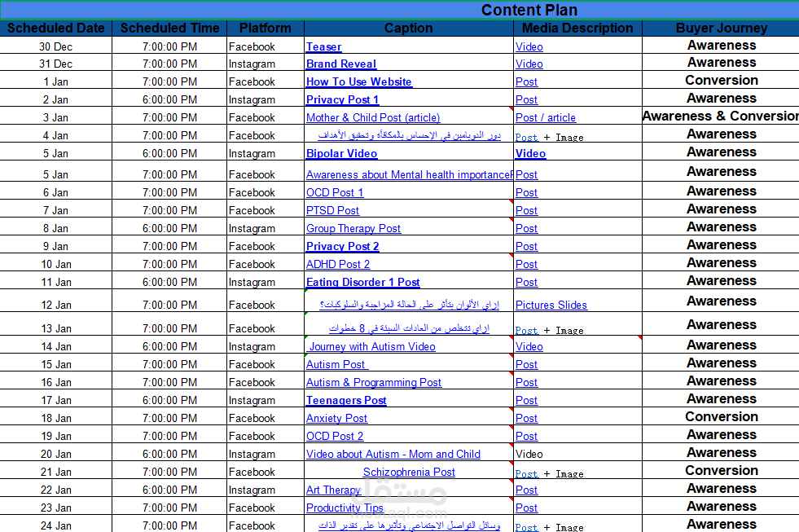
Task: Open Mother & Child Post (article) link
Action: coord(373,117)
